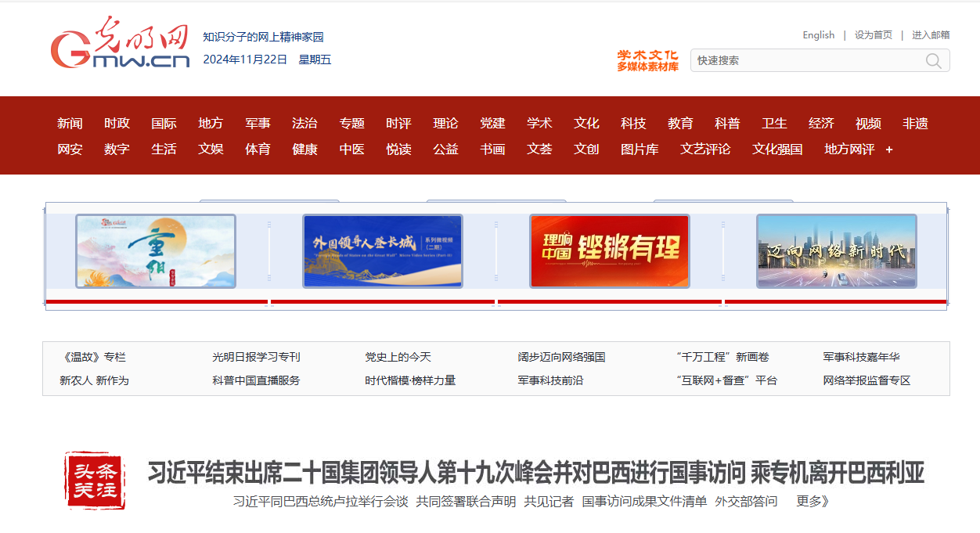Screen dimensions: 980x533
Task: Open headline about 习近平 leaving 巴西利亚
Action: (536, 474)
